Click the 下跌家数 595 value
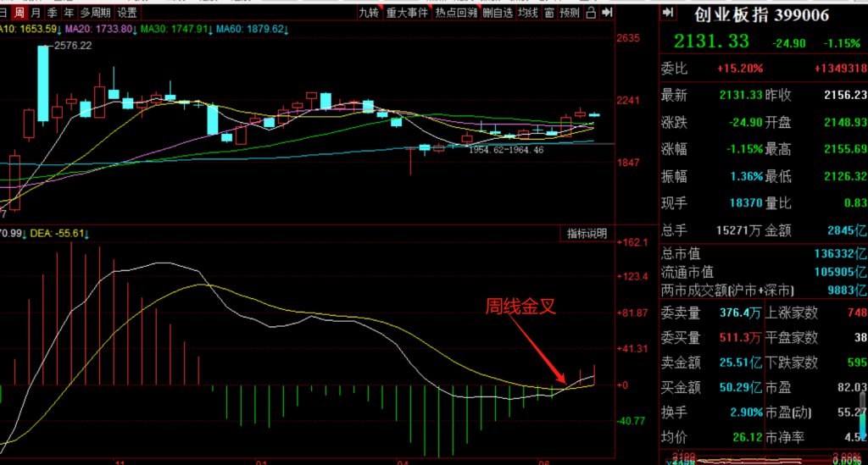 click(857, 363)
